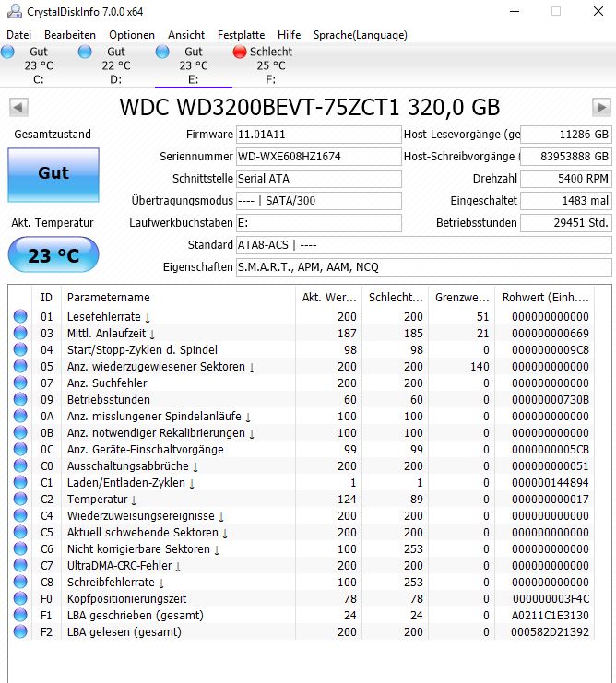Click status icon of Temperatur C2 row
This screenshot has width=616, height=683.
tap(20, 499)
